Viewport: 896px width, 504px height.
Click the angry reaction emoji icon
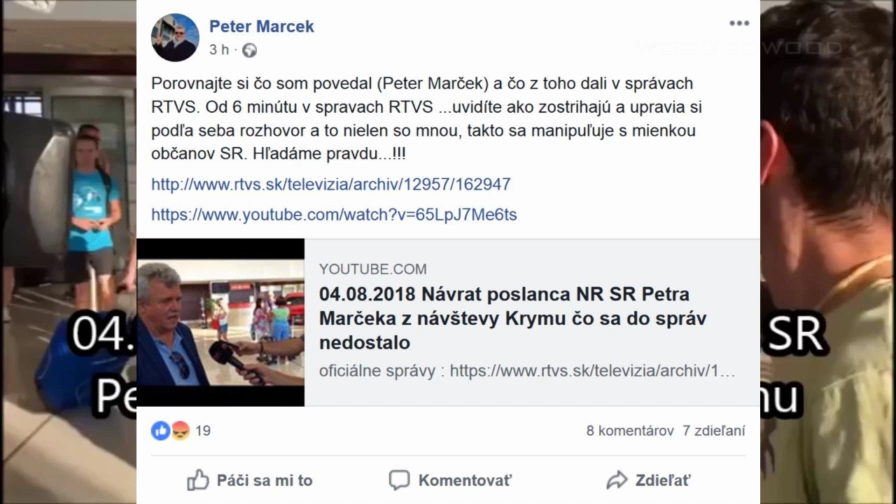tap(180, 431)
